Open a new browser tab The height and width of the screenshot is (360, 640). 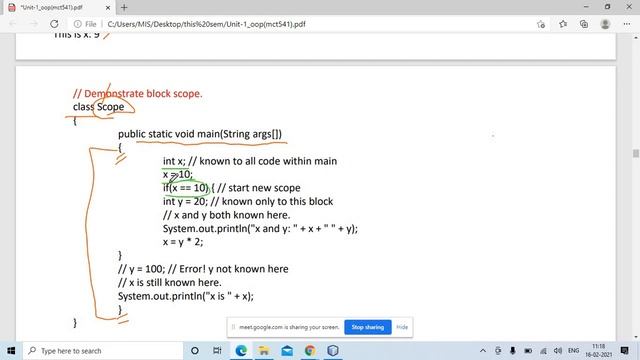(124, 7)
